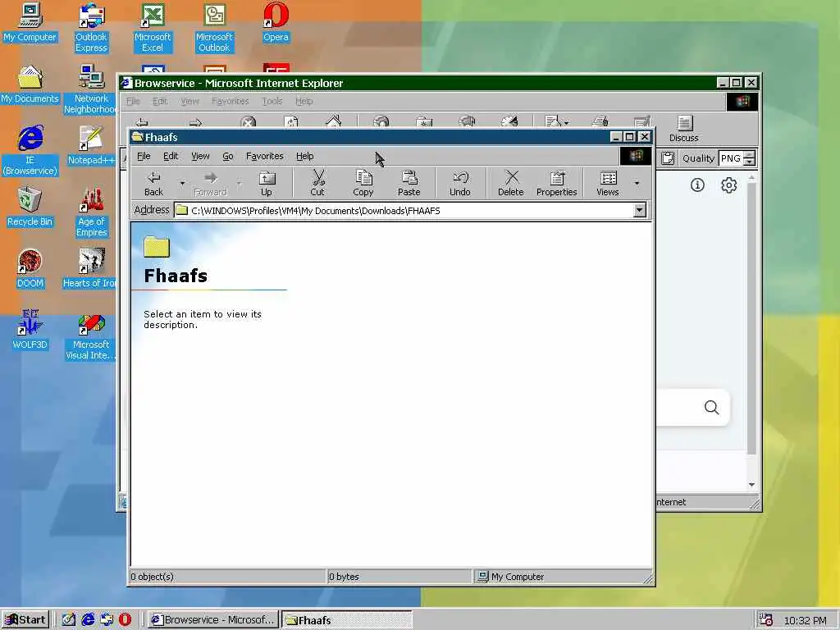Select the Notepad++ desktop shortcut

pos(91,146)
